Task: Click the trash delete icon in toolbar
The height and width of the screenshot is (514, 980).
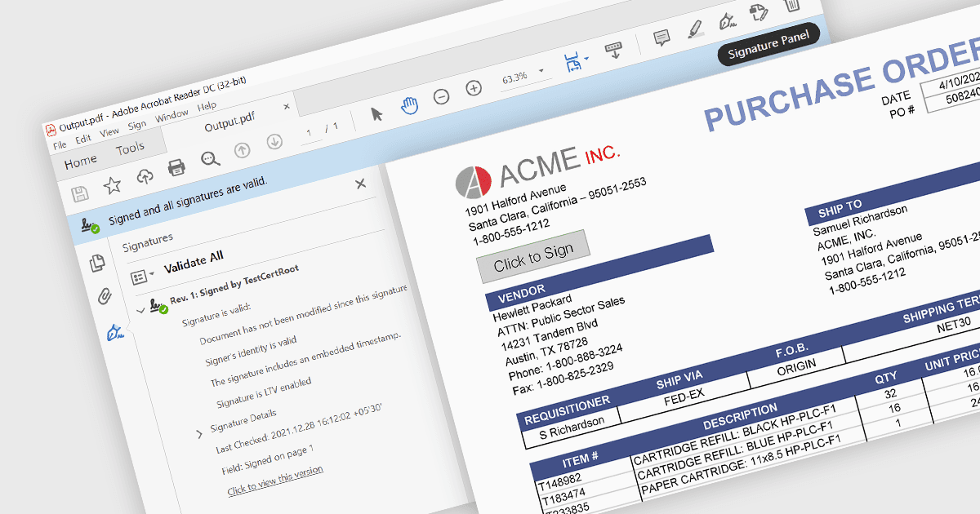Action: tap(791, 4)
